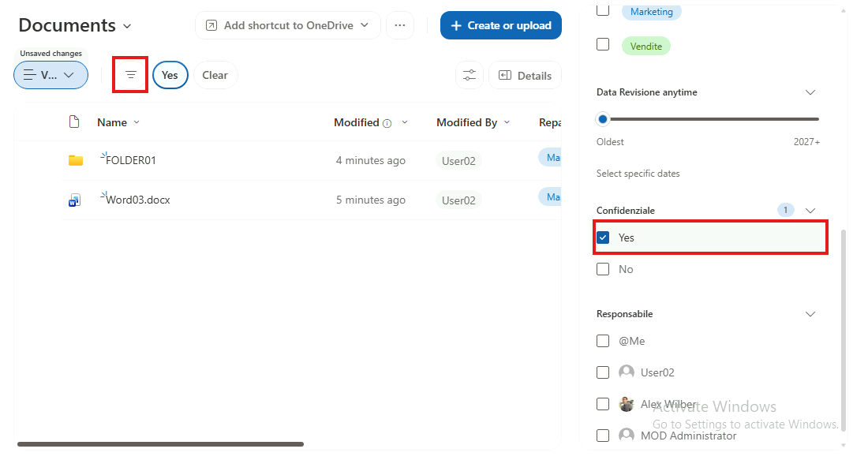The height and width of the screenshot is (460, 868).
Task: Check the MOD Administrator filter checkbox
Action: point(603,436)
